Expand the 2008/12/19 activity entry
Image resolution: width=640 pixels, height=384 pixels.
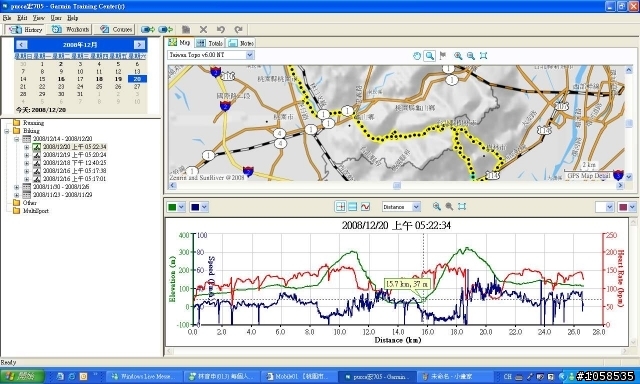click(x=27, y=155)
